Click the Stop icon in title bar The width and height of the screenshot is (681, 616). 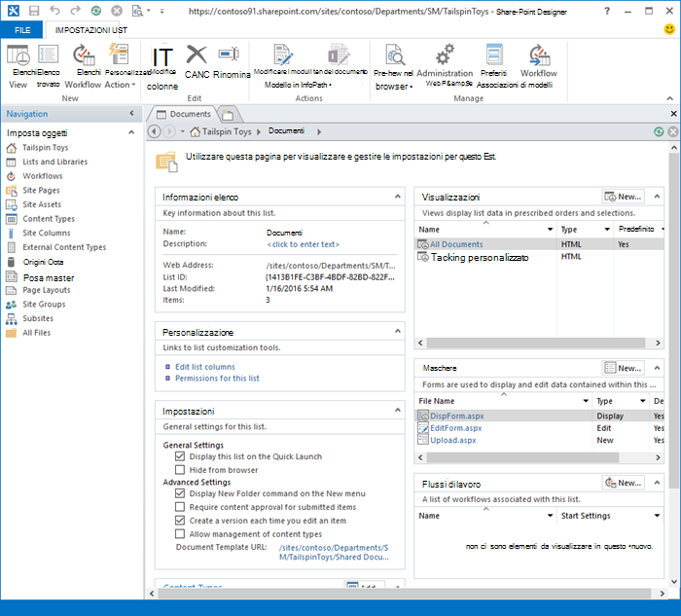point(117,11)
